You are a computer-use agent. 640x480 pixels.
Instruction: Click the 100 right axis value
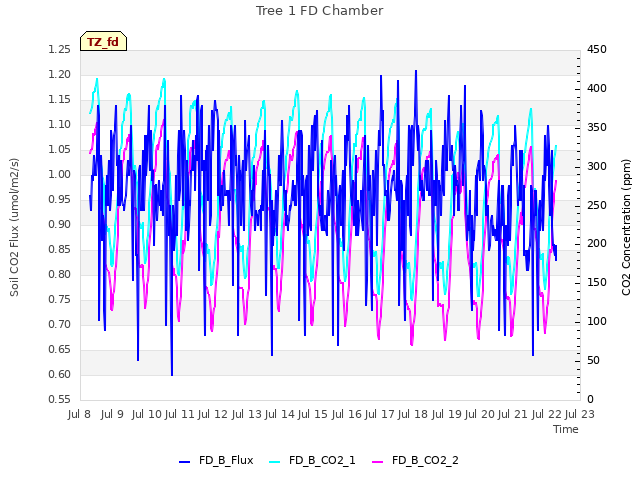[x=597, y=322]
